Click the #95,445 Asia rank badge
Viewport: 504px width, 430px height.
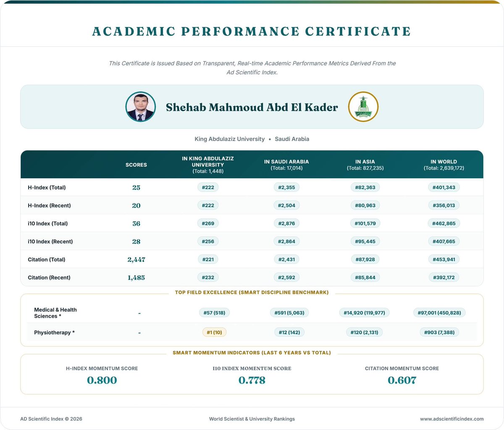[x=365, y=242]
